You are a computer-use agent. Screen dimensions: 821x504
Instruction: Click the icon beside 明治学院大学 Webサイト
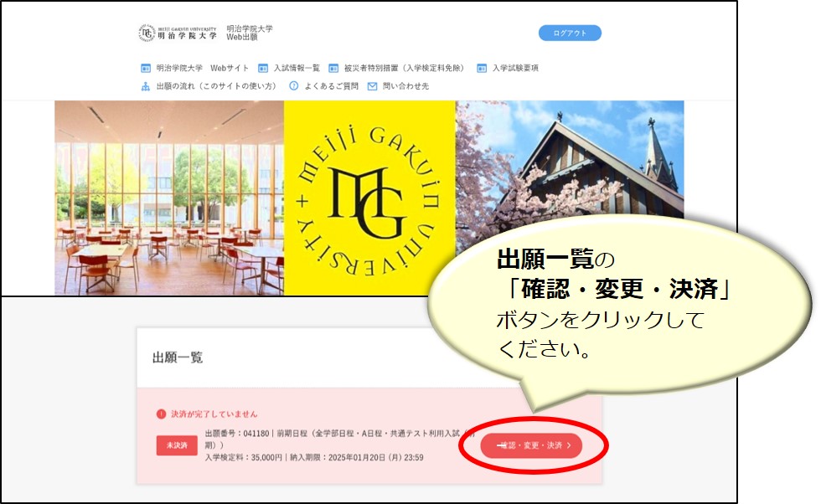pos(146,68)
